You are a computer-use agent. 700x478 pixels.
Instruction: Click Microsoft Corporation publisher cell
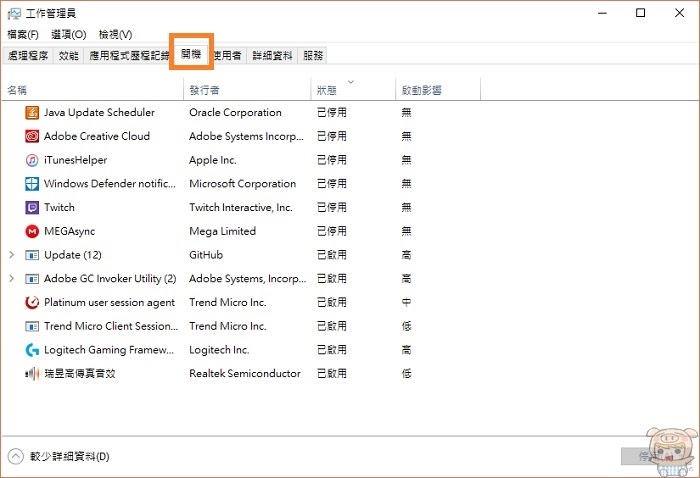(242, 183)
